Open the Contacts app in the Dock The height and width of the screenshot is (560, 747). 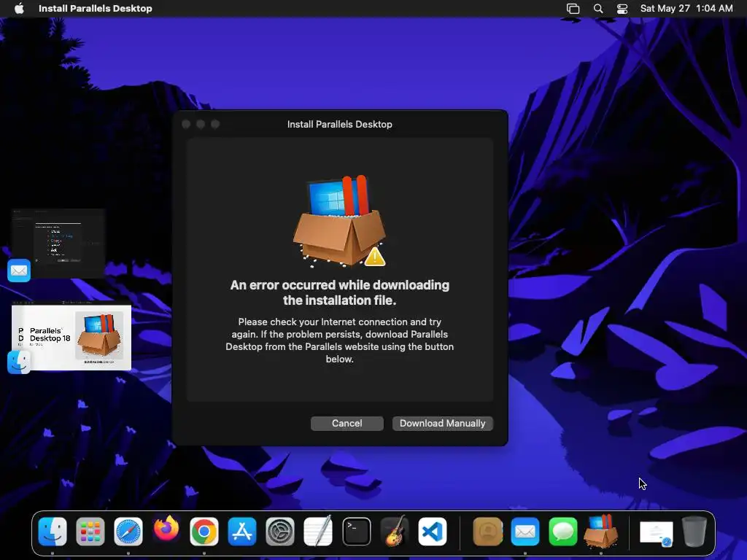click(487, 532)
